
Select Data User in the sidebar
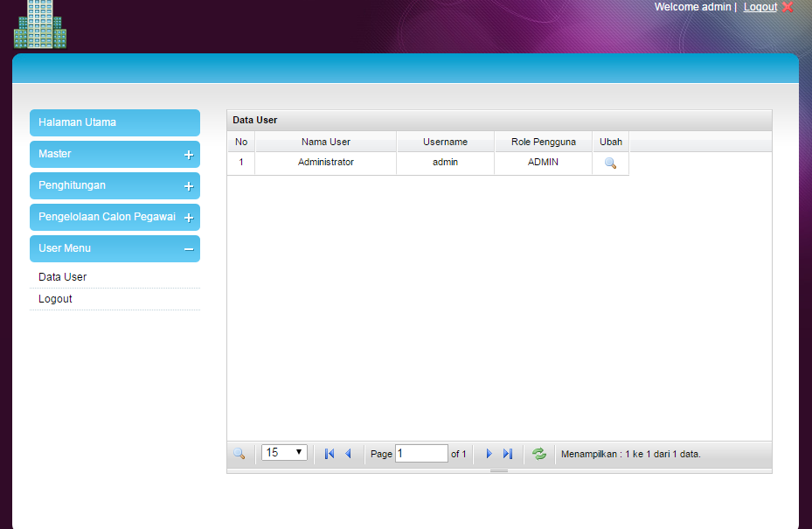pos(63,277)
